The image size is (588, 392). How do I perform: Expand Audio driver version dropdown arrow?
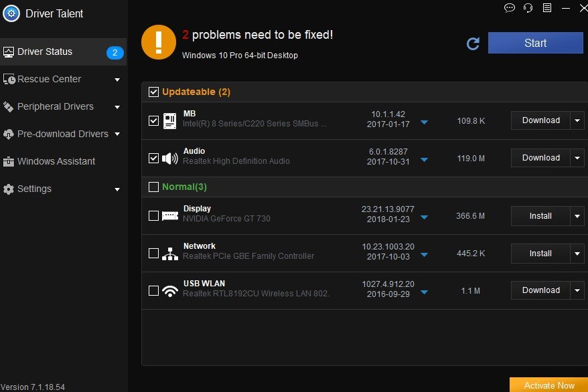[424, 160]
